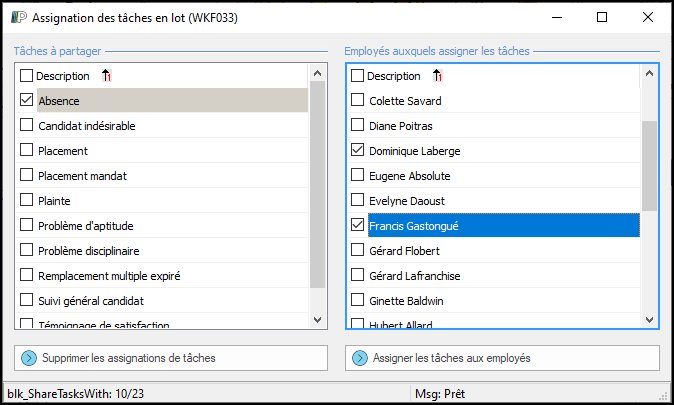Click arrow icon on Supprimer les assignations button
Image resolution: width=674 pixels, height=405 pixels.
tap(28, 358)
